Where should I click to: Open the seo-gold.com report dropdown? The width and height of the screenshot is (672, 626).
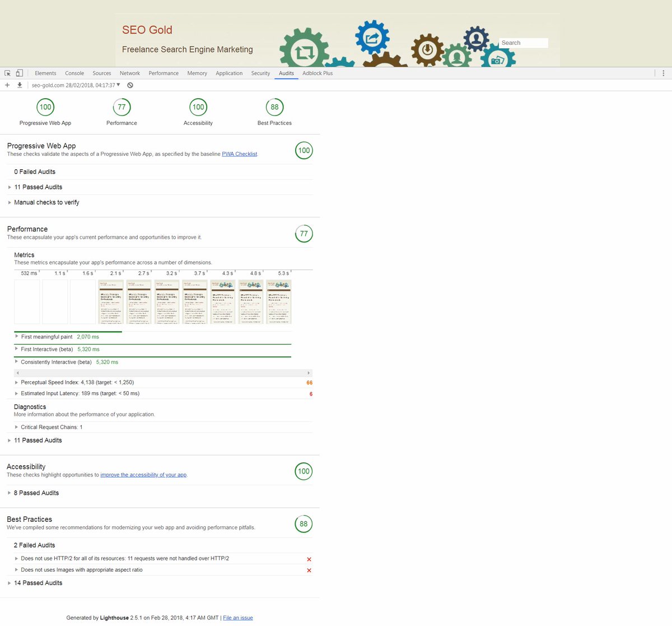76,85
